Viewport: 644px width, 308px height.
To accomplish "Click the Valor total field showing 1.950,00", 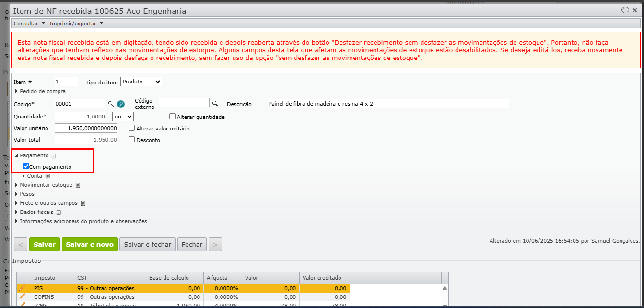I will click(x=86, y=140).
